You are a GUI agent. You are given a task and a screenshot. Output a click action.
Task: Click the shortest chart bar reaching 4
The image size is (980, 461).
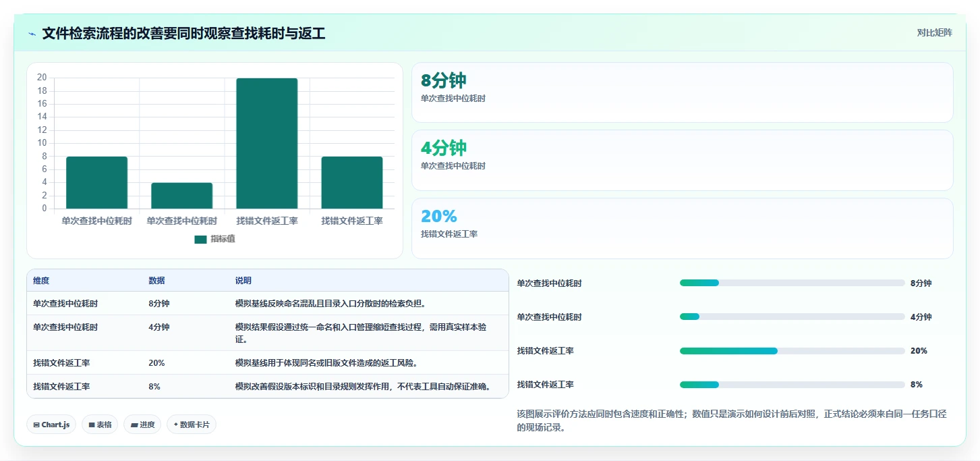click(181, 196)
